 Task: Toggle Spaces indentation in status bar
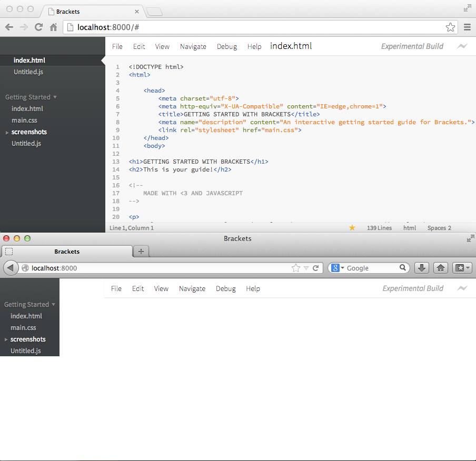[437, 228]
